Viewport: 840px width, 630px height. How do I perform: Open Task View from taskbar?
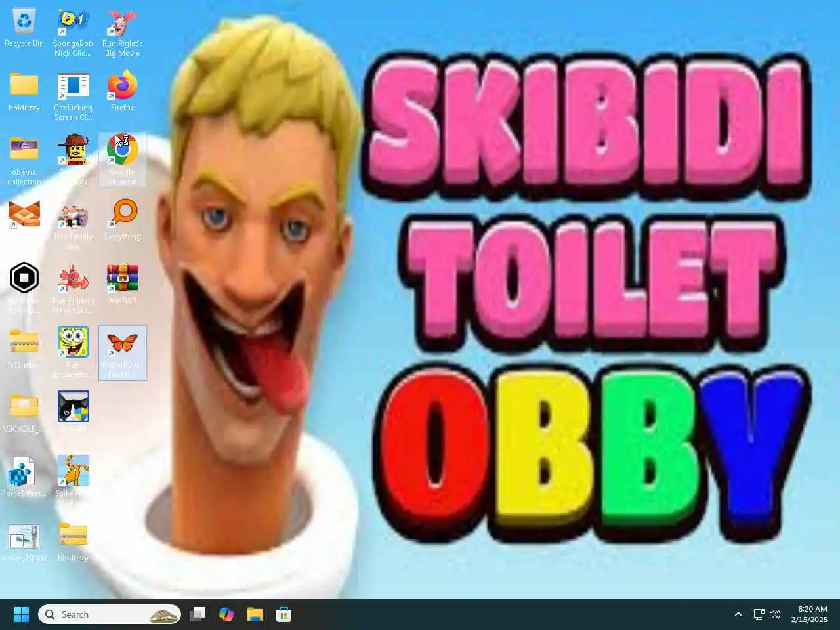point(198,614)
